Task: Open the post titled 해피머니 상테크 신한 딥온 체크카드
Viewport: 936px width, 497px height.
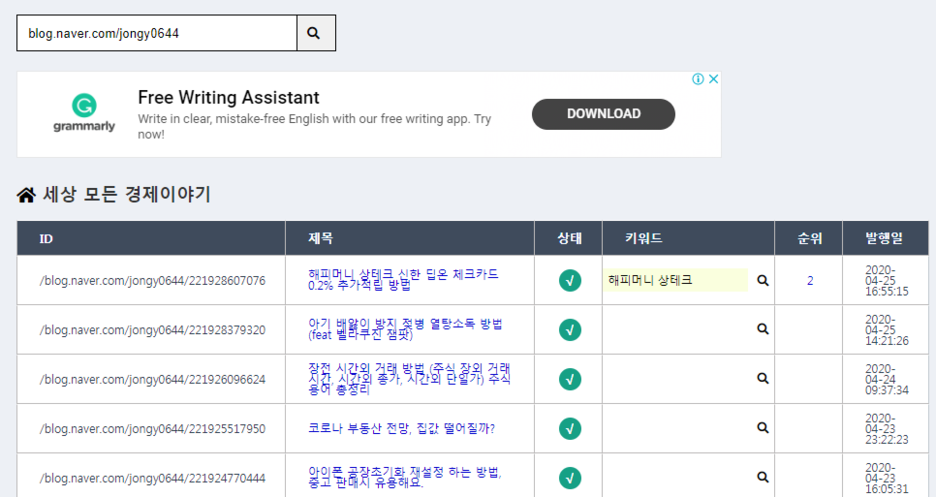Action: [404, 280]
